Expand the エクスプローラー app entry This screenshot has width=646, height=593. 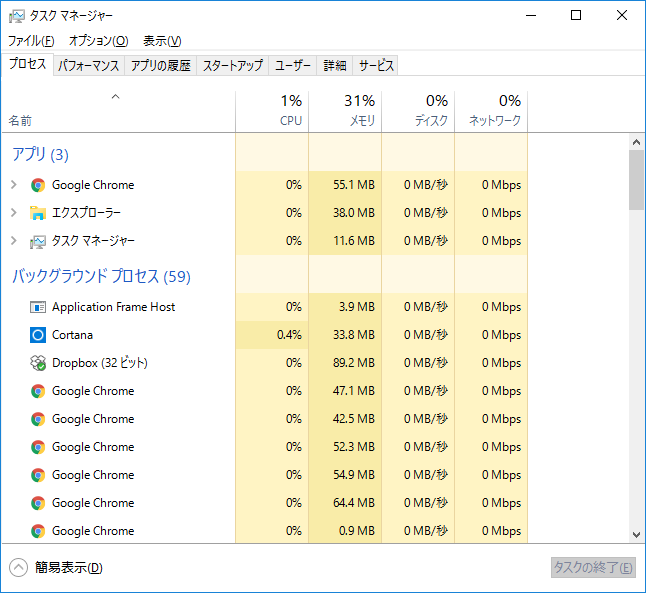click(x=13, y=213)
